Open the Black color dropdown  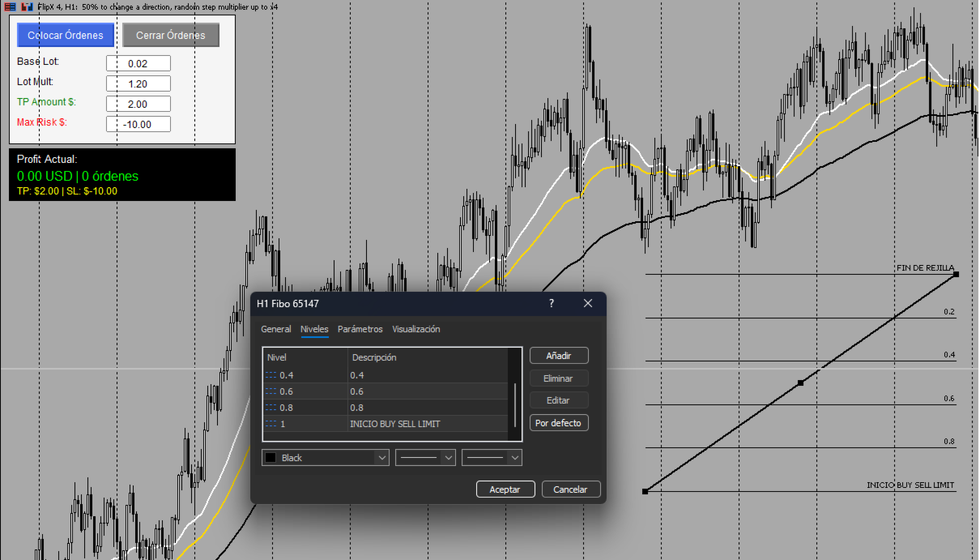pyautogui.click(x=326, y=458)
